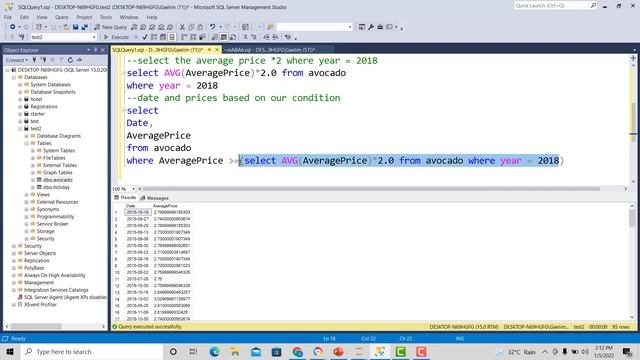Click the Copy icon in toolbar
This screenshot has height=360, width=640.
(x=191, y=27)
